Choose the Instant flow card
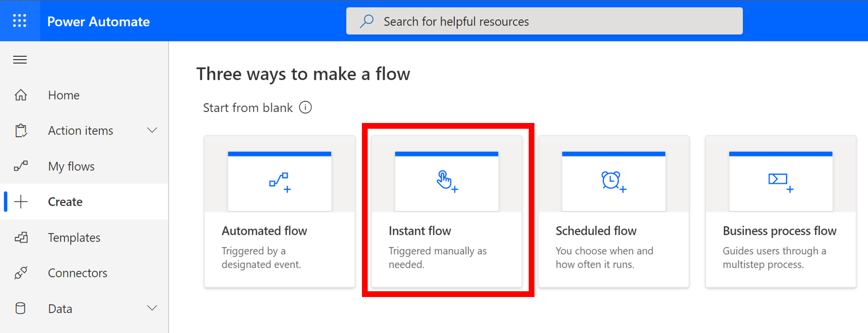The image size is (868, 333). point(447,211)
